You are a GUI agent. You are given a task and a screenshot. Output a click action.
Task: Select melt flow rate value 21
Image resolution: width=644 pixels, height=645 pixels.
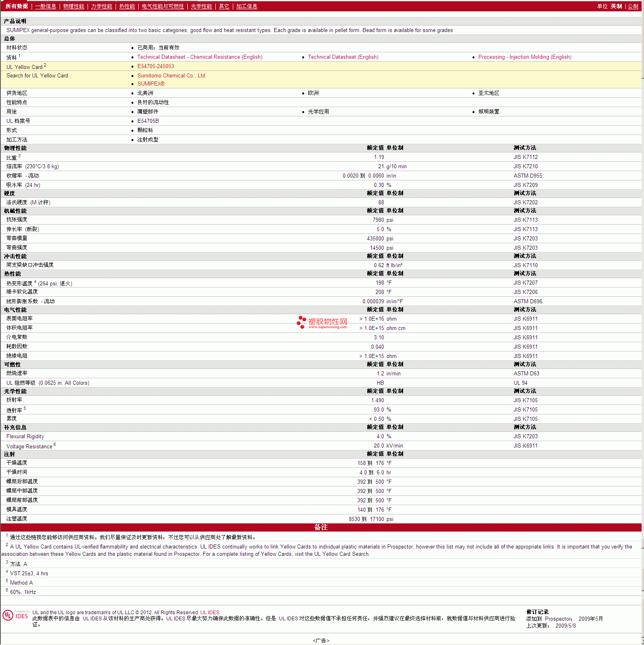pos(381,167)
